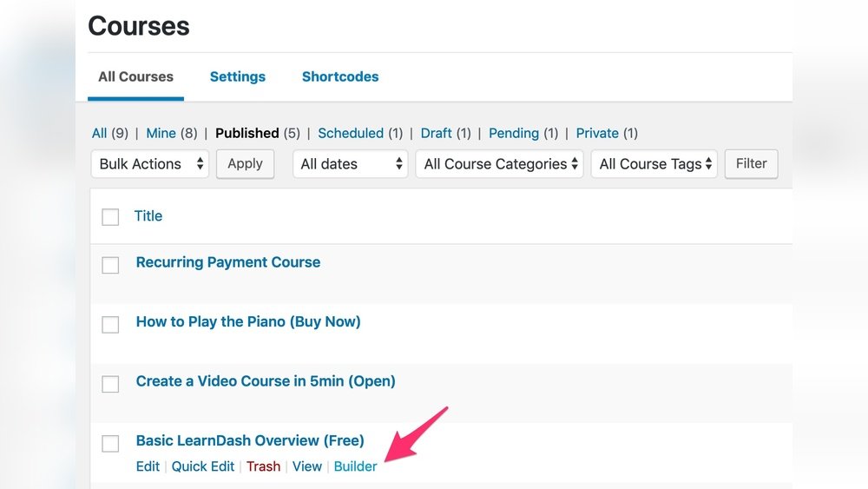
Task: Select the All Courses tab
Action: 135,76
